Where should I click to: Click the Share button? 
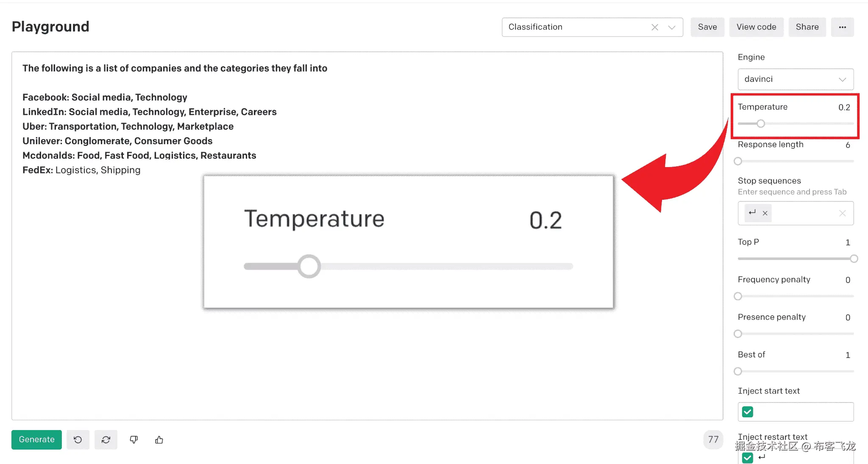[807, 27]
